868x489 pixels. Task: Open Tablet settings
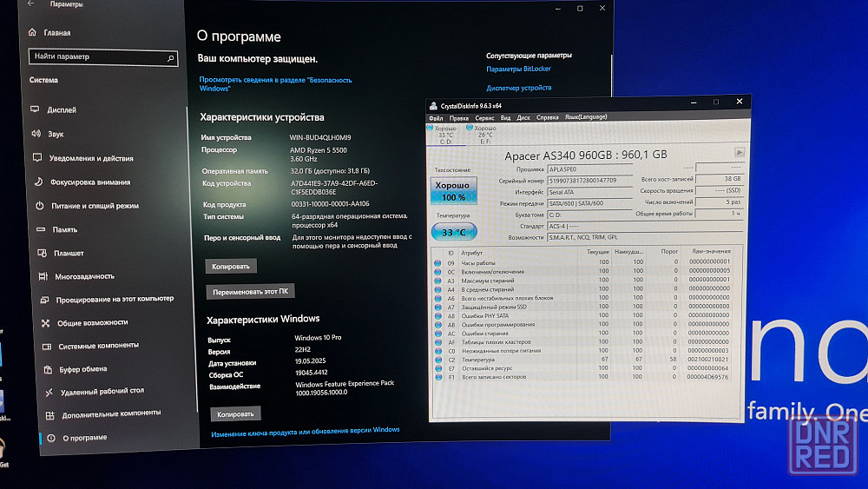point(61,253)
